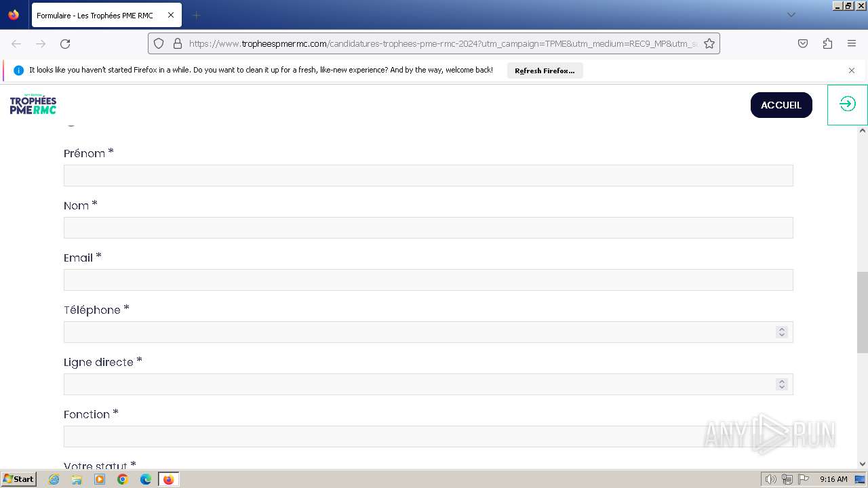The height and width of the screenshot is (488, 868).
Task: Click the network tray icon
Action: pos(787,479)
